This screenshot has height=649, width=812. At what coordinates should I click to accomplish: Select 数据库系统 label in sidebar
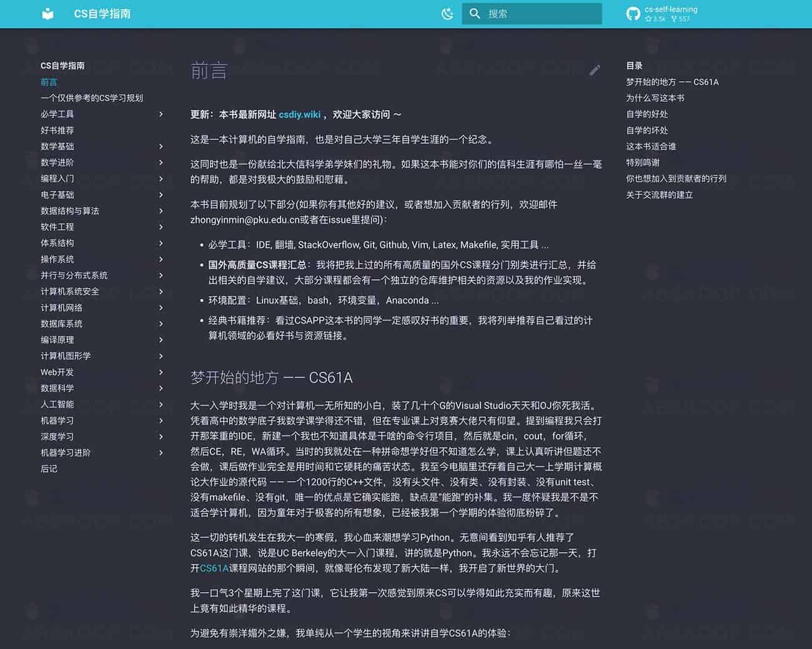pos(61,324)
